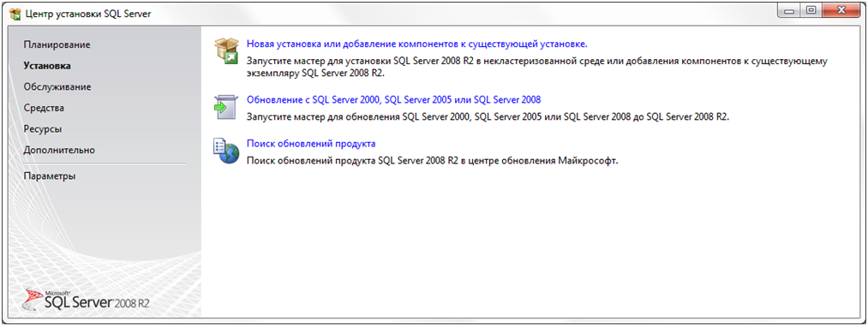868x326 pixels.
Task: Start 'Новая установка или добавление компонентов' link
Action: 416,44
